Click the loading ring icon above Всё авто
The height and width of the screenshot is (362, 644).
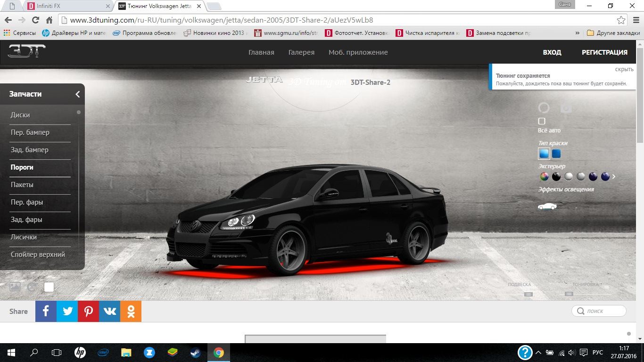click(544, 108)
